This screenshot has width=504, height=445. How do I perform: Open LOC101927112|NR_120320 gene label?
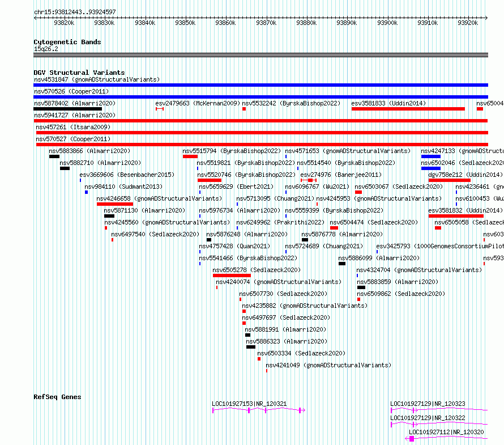446,432
